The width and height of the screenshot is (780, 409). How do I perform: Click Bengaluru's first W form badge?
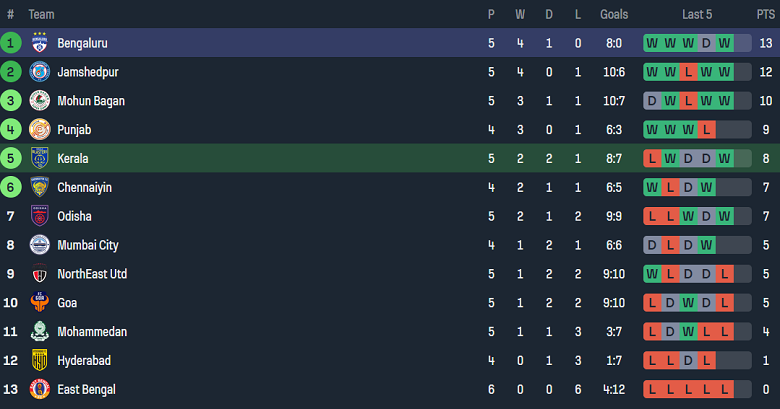pyautogui.click(x=652, y=43)
